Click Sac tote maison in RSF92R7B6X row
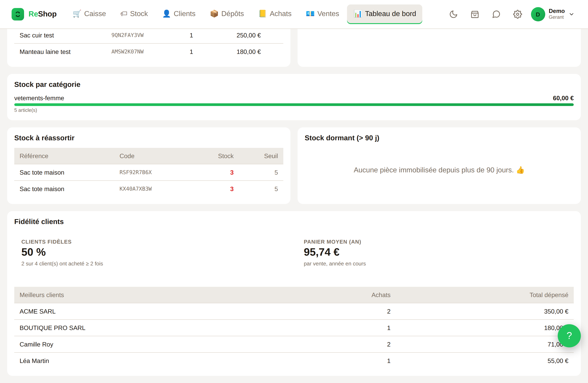The image size is (588, 383). [42, 173]
